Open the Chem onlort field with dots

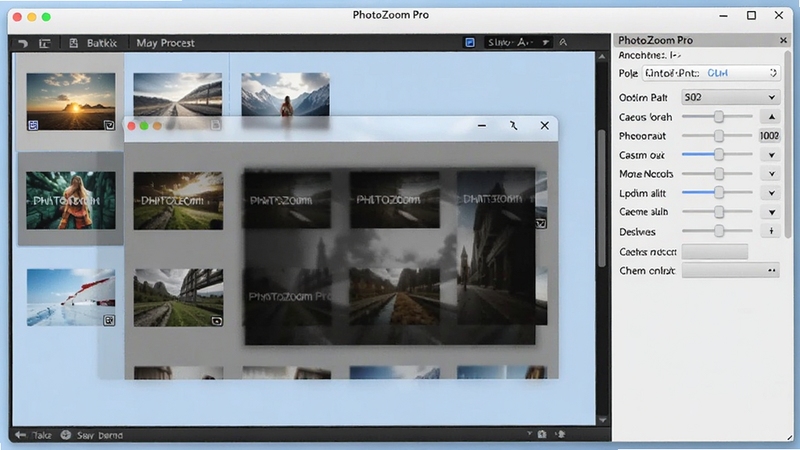730,270
